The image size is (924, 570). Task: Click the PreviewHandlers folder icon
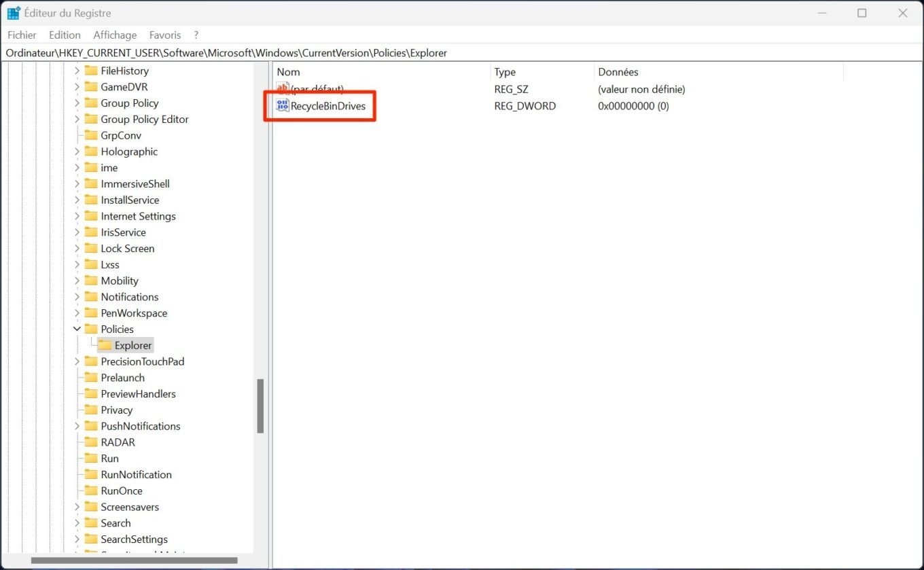coord(91,394)
